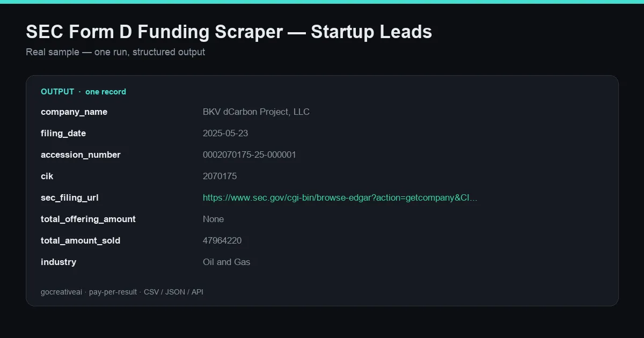
Task: Click the cik value 2070175
Action: [219, 176]
